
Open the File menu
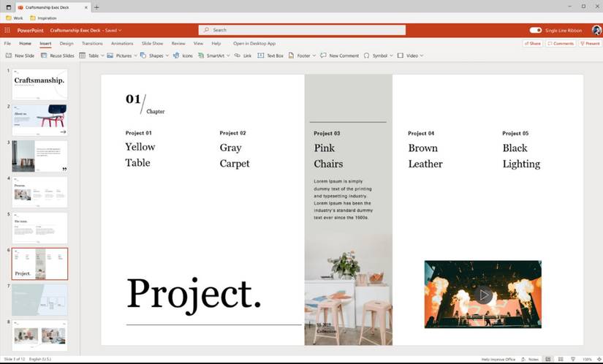[7, 43]
